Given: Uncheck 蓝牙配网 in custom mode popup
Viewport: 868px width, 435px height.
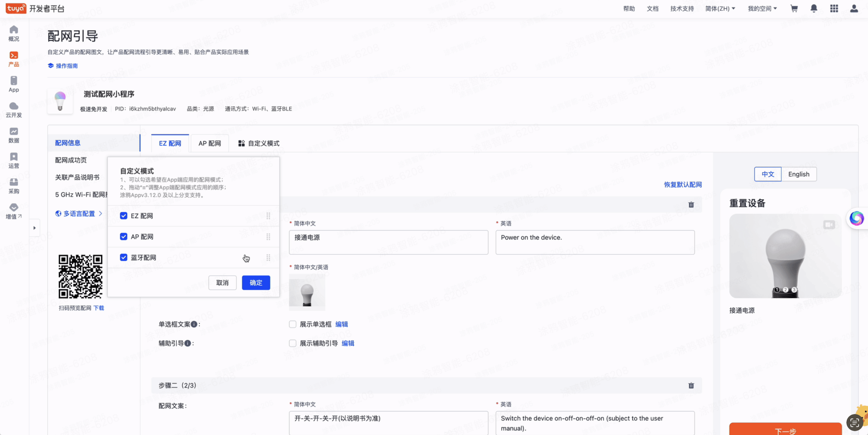Looking at the screenshot, I should 124,258.
